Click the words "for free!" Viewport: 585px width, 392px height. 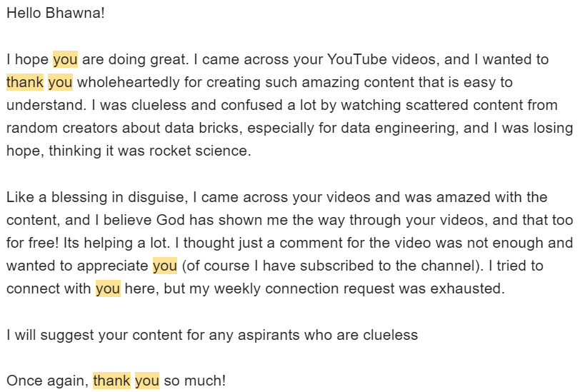tap(34, 243)
